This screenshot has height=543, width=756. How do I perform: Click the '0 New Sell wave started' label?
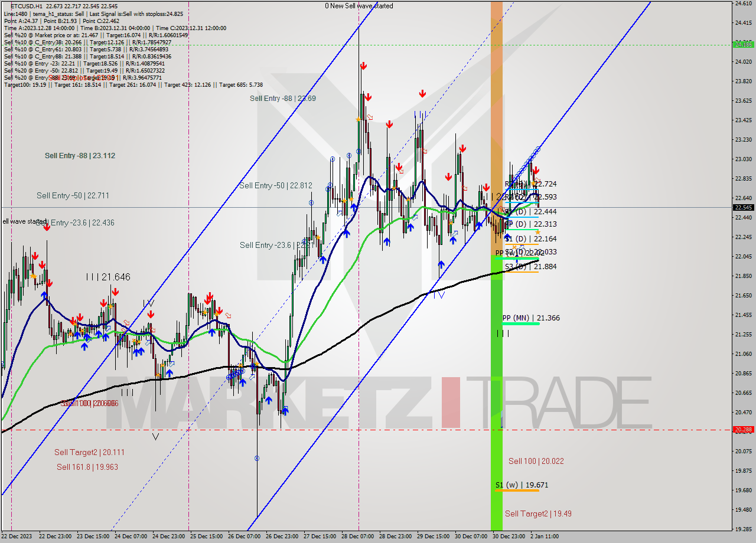pos(359,6)
